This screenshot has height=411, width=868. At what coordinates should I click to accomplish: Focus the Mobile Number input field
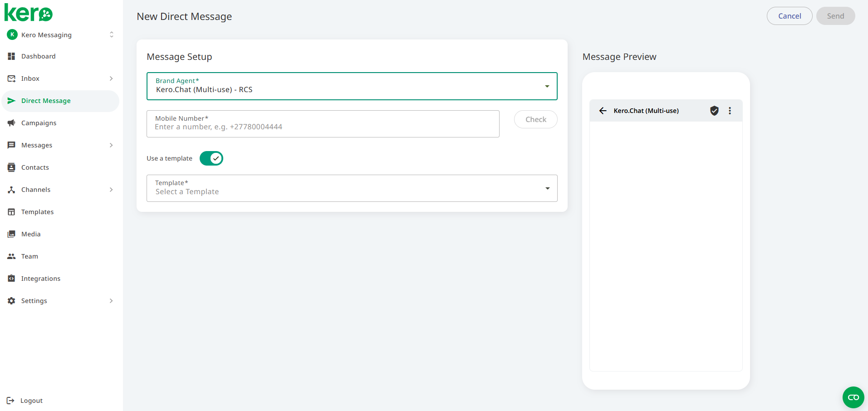click(x=323, y=124)
